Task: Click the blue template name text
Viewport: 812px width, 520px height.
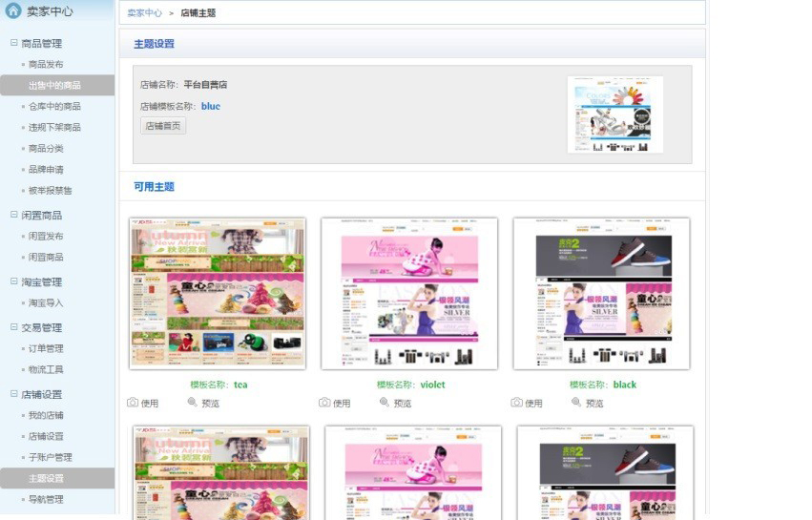Action: click(211, 106)
